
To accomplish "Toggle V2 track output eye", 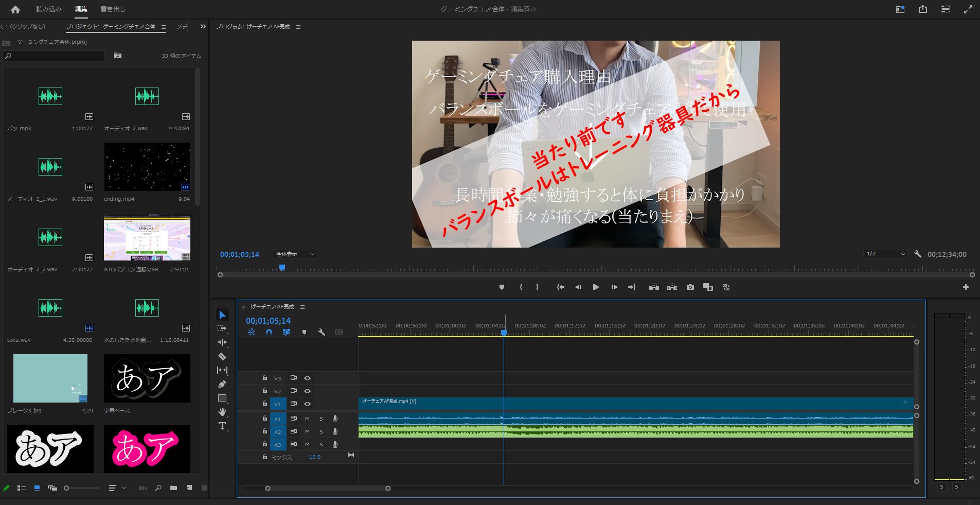I will tap(307, 391).
